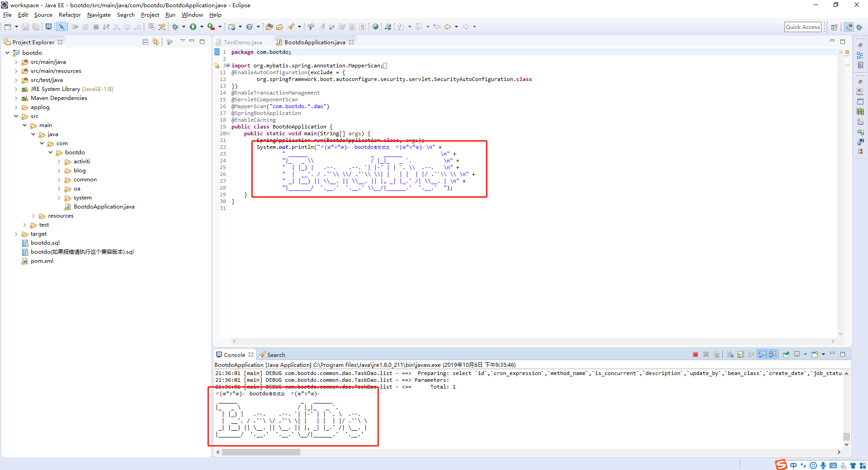Toggle Mark Occurrences in toolbar
The width and height of the screenshot is (868, 470).
point(322,27)
